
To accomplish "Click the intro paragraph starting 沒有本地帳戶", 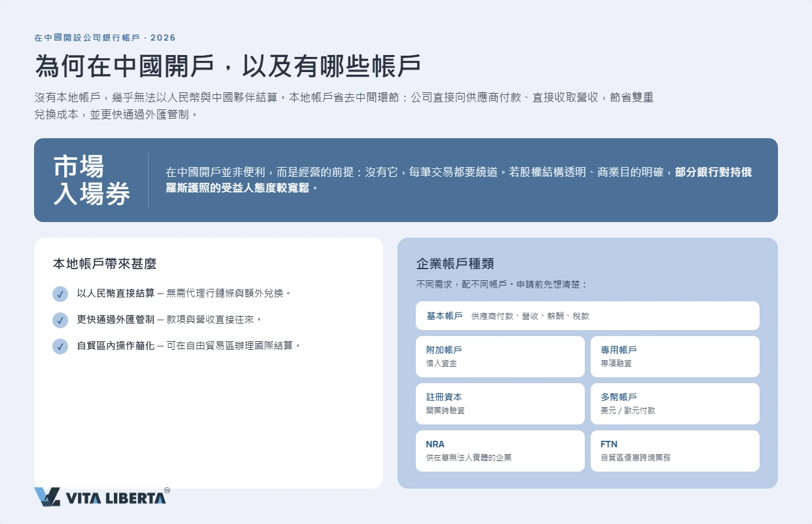I will [344, 105].
